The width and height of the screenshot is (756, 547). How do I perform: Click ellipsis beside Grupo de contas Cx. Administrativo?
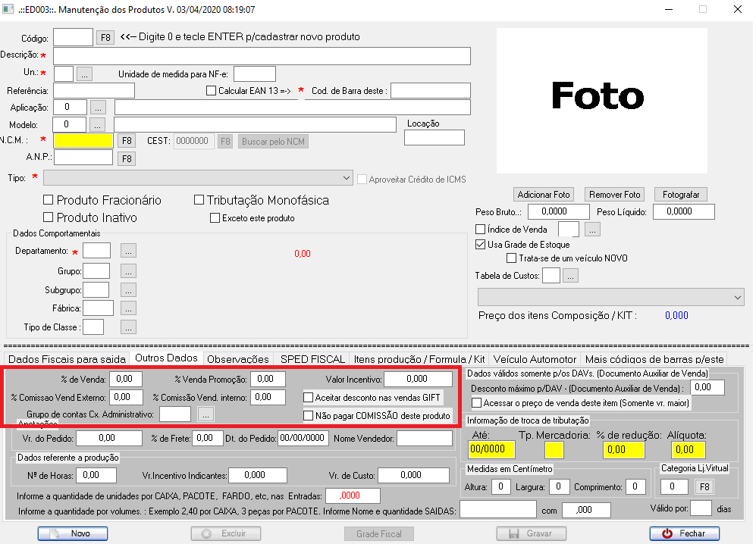(205, 414)
